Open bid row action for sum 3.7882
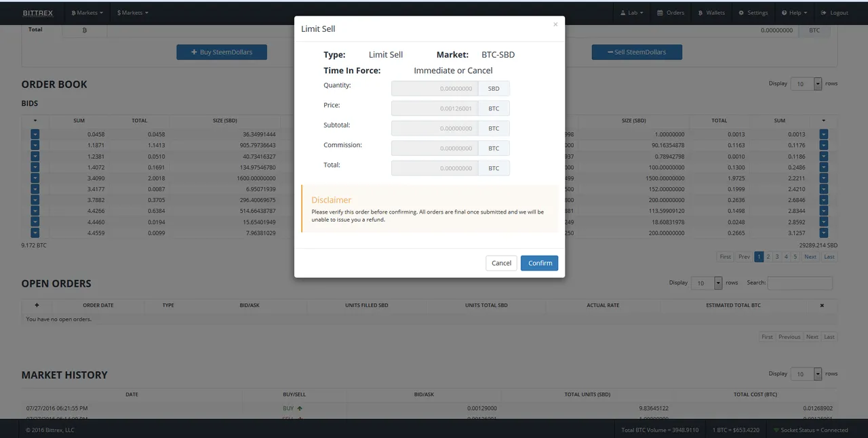 [x=35, y=200]
